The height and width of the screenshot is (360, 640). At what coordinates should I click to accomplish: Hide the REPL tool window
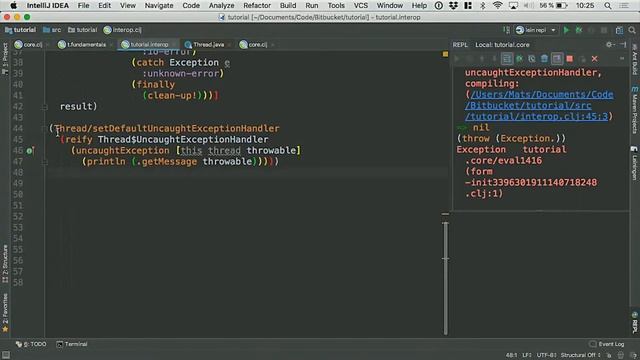pos(623,45)
